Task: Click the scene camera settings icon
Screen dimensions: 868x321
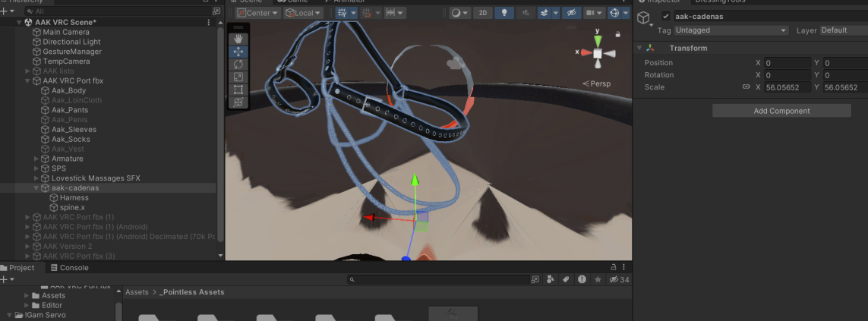Action: [589, 13]
